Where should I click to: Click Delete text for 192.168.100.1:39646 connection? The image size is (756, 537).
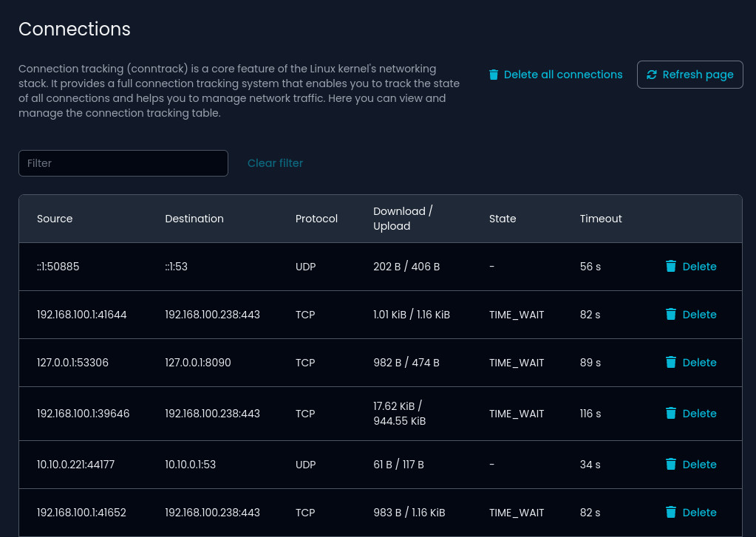[700, 414]
